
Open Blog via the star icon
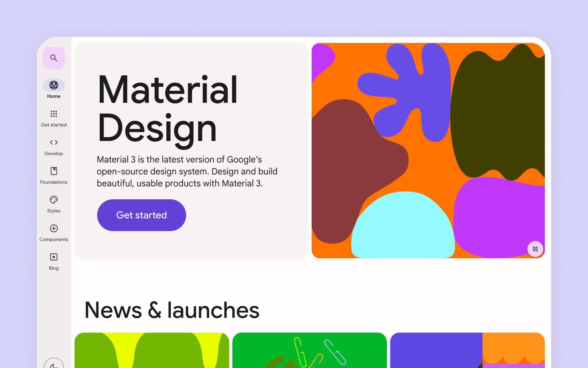[53, 257]
